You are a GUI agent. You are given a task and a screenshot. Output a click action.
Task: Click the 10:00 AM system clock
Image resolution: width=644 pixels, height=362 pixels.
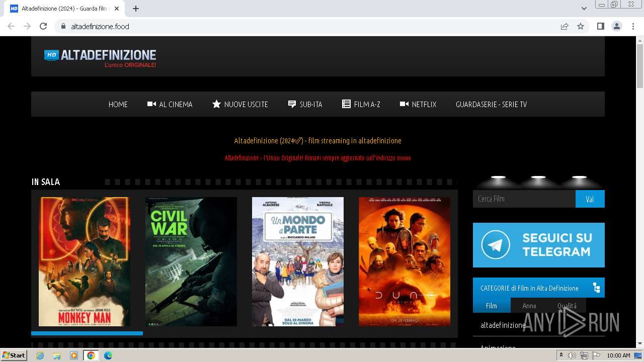[618, 355]
